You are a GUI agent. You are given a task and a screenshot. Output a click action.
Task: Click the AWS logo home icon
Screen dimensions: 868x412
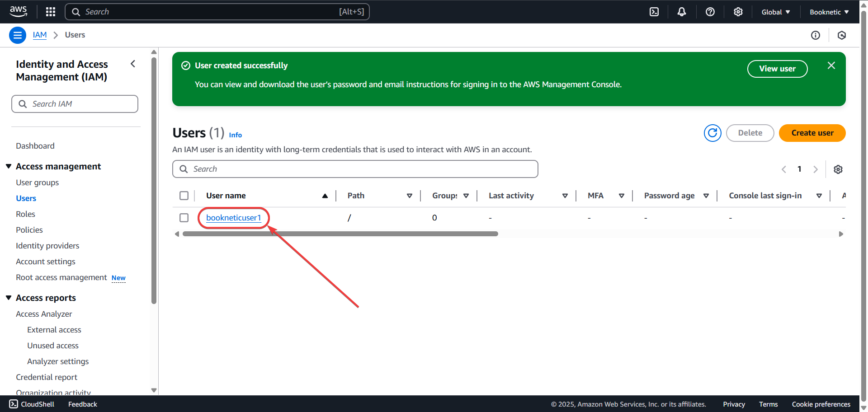[18, 11]
